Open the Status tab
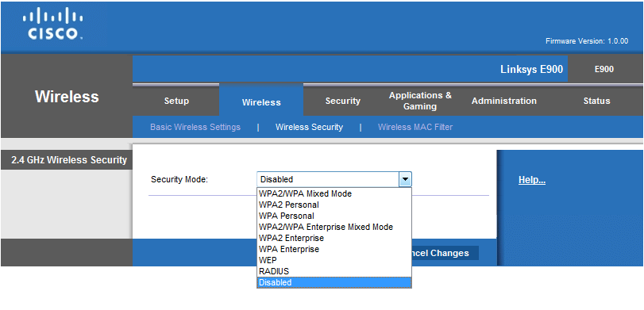 click(x=596, y=101)
